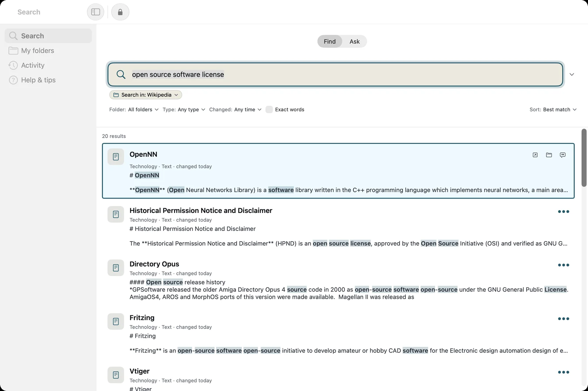Click the "20 results" count text
The width and height of the screenshot is (588, 391).
coord(114,136)
